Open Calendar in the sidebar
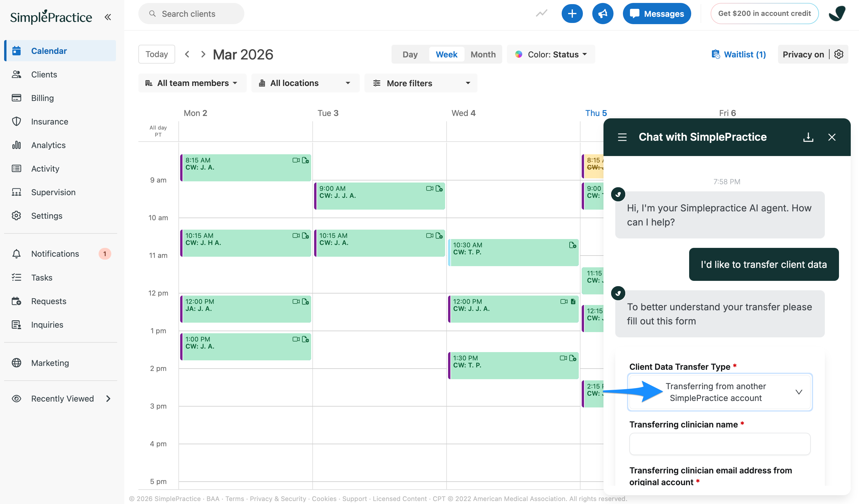The width and height of the screenshot is (859, 504). [x=61, y=51]
